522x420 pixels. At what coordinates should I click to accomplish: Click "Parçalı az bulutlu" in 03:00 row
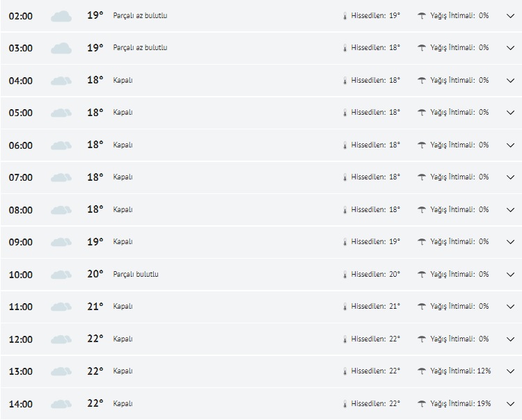pos(140,47)
